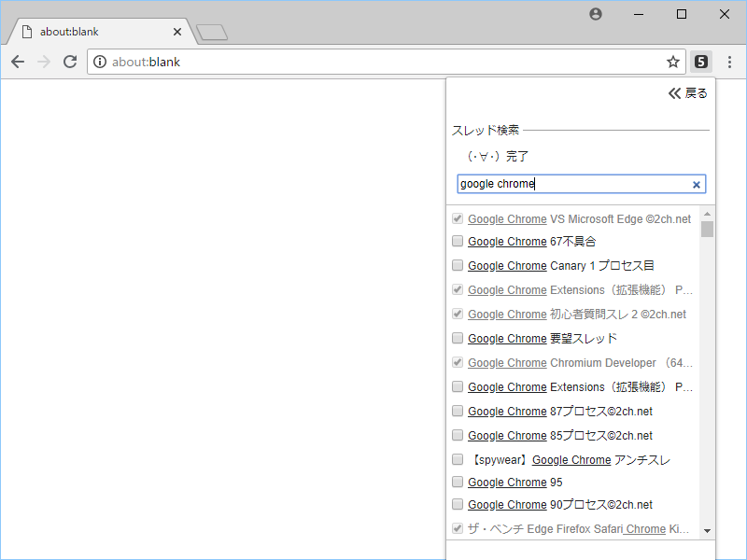Go back with the 戻る link

pos(687,93)
